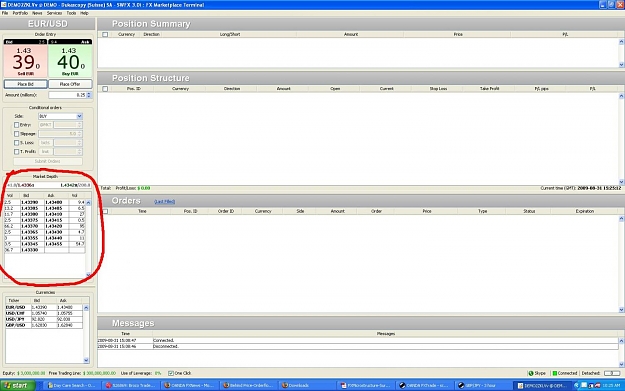
Task: Click the Submit Orders button
Action: click(47, 161)
